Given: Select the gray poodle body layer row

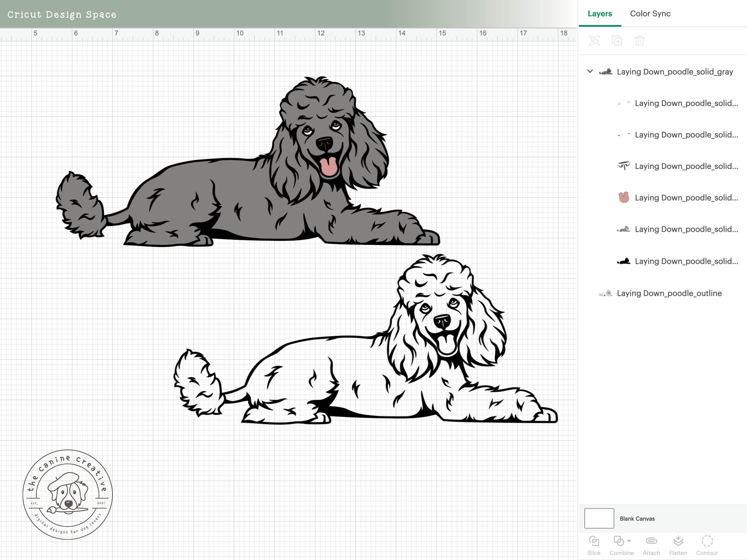Looking at the screenshot, I should coord(685,229).
